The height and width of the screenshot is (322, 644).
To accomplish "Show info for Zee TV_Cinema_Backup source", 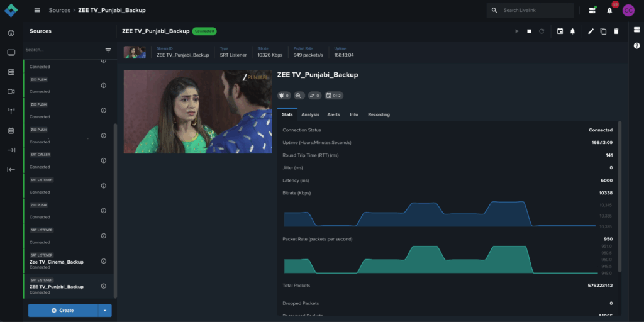I will (104, 261).
